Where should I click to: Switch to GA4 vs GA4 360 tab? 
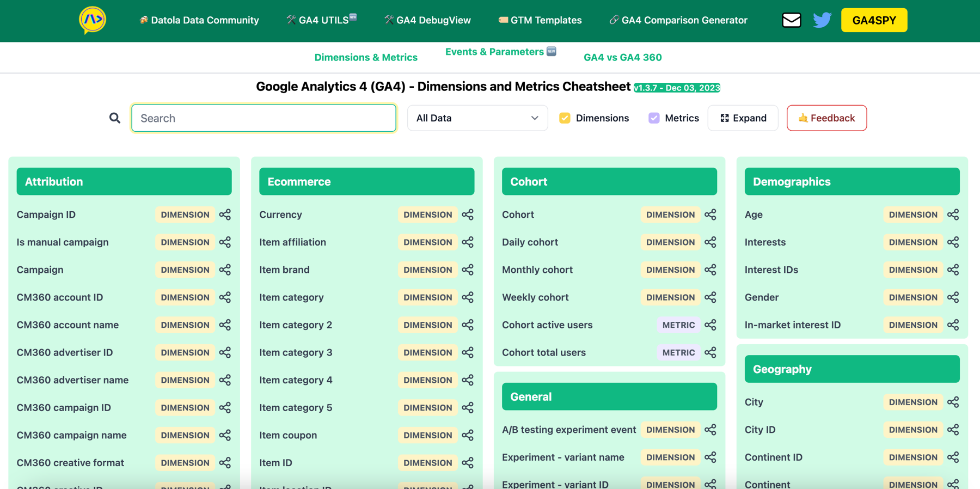click(x=622, y=57)
